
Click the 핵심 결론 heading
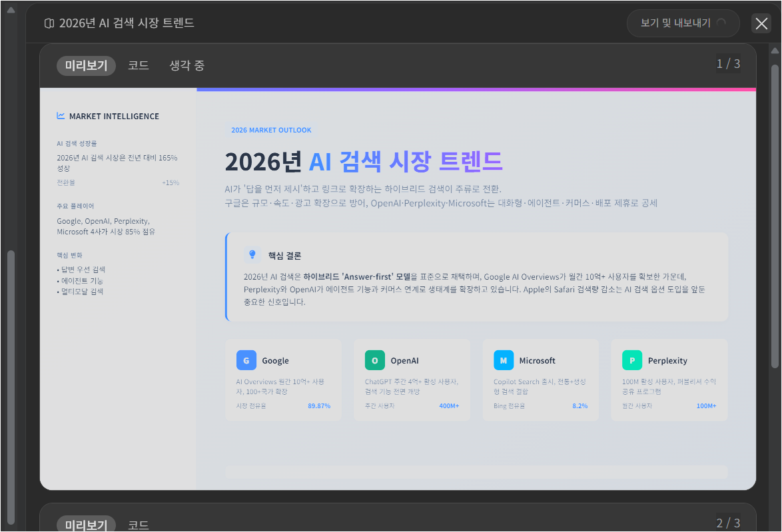[285, 256]
